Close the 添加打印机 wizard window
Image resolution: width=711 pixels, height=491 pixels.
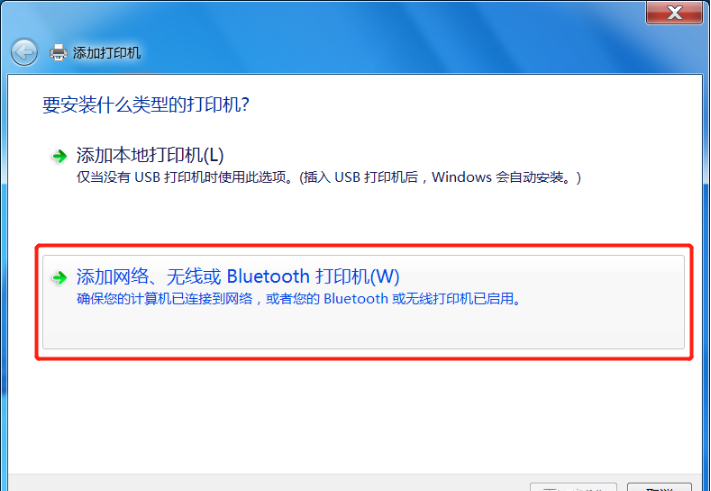pos(674,12)
